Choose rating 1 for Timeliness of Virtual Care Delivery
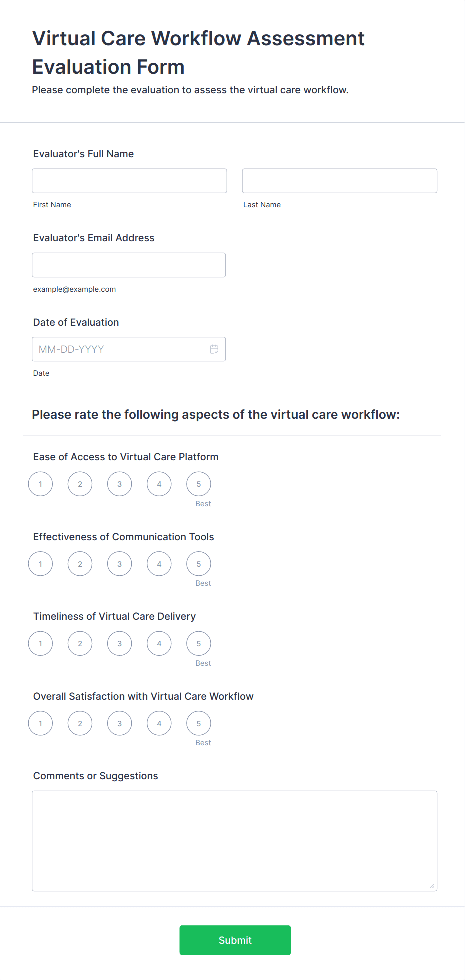This screenshot has width=465, height=980. click(x=40, y=643)
